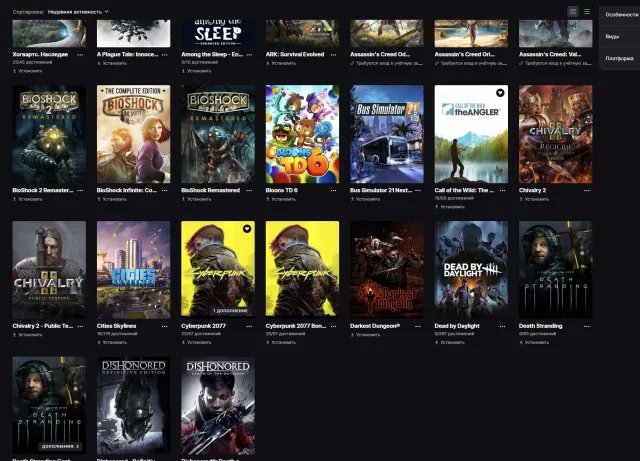
Task: Open the three-dot menu for Cities Skylines
Action: pos(164,326)
